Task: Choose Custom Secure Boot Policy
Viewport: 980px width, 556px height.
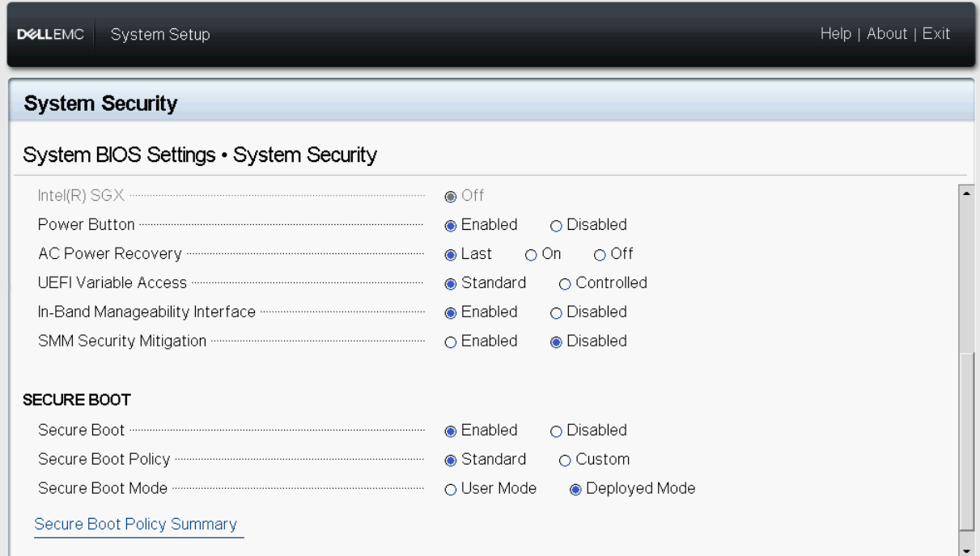Action: point(566,460)
